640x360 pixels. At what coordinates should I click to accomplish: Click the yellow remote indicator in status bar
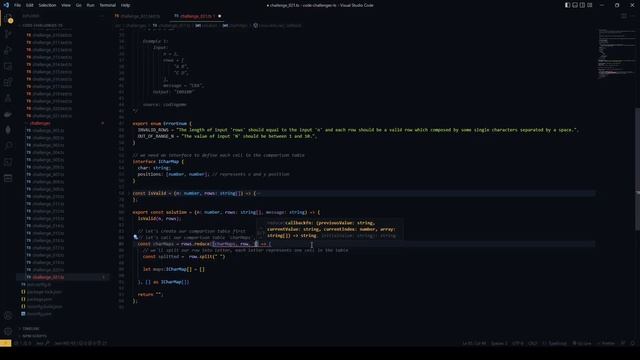point(5,343)
